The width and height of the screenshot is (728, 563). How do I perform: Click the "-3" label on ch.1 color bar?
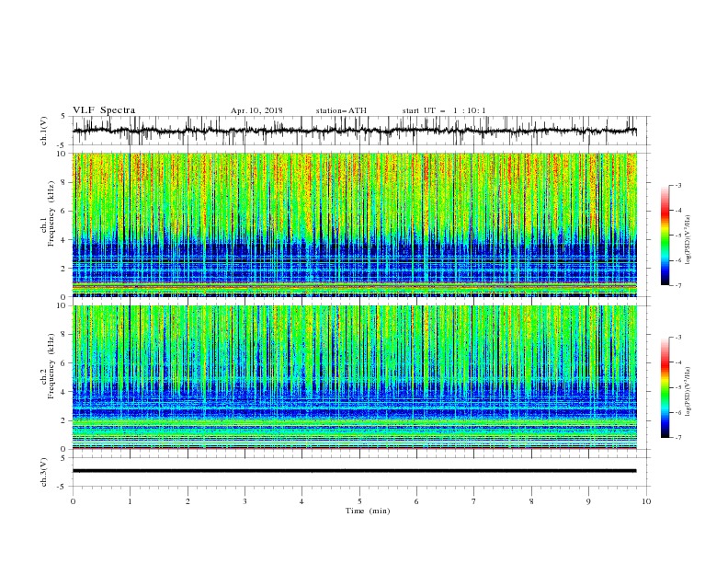point(677,185)
